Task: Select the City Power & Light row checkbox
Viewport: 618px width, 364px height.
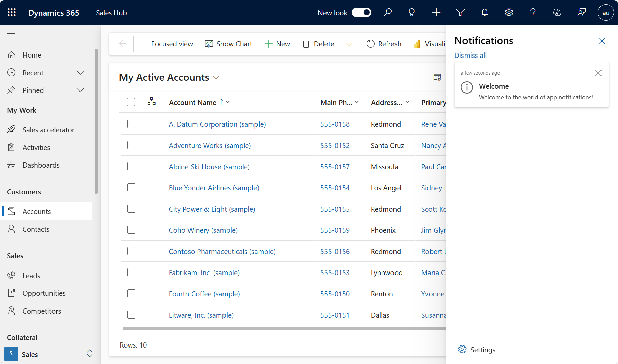Action: pyautogui.click(x=131, y=209)
